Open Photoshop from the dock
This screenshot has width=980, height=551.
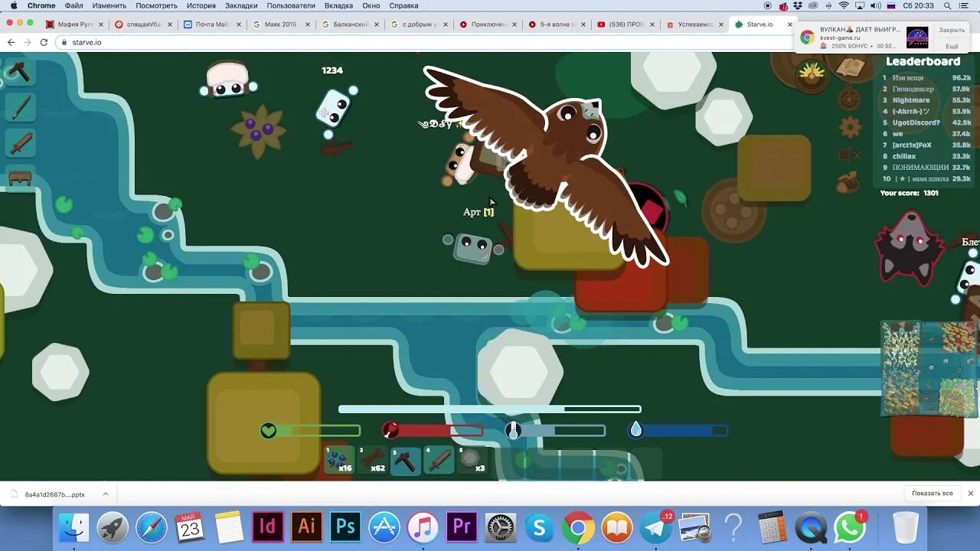pos(346,527)
